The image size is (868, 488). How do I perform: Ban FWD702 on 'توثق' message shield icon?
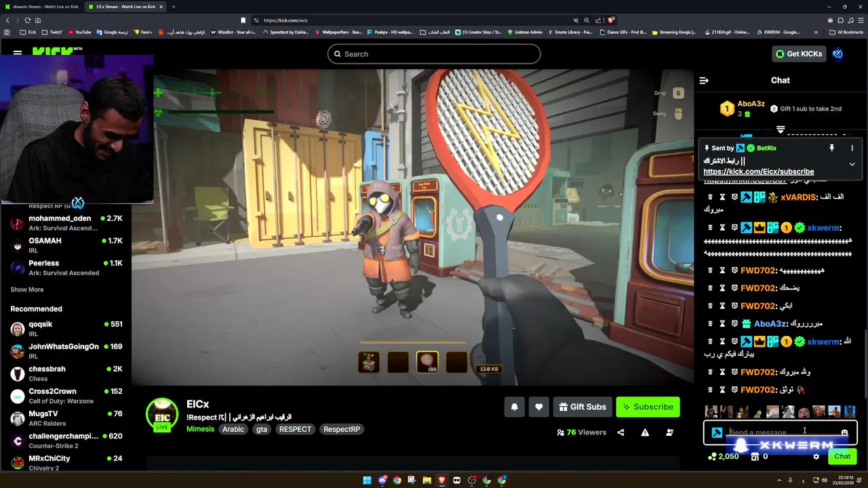(x=734, y=390)
